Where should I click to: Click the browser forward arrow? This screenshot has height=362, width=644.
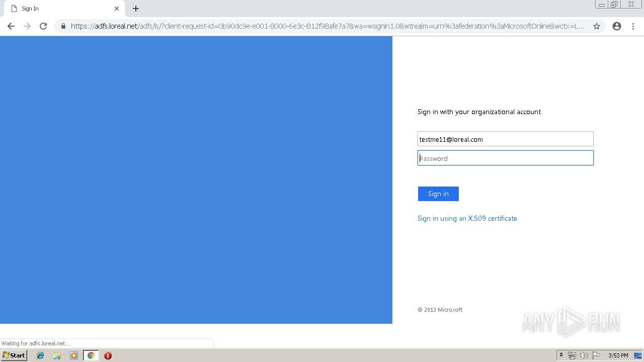pos(27,26)
